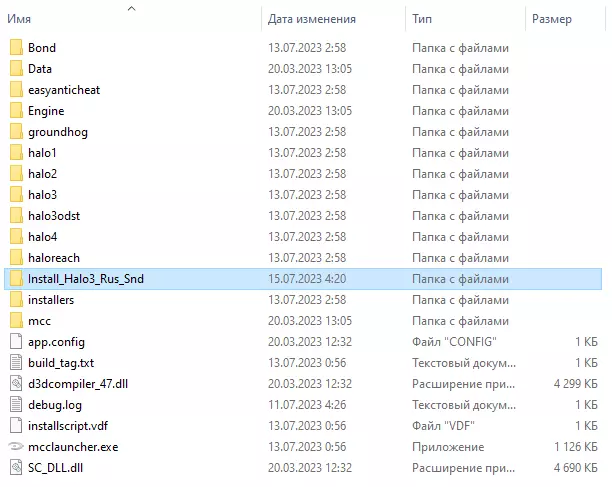This screenshot has height=487, width=612.
Task: Select the Bond folder name
Action: click(42, 48)
